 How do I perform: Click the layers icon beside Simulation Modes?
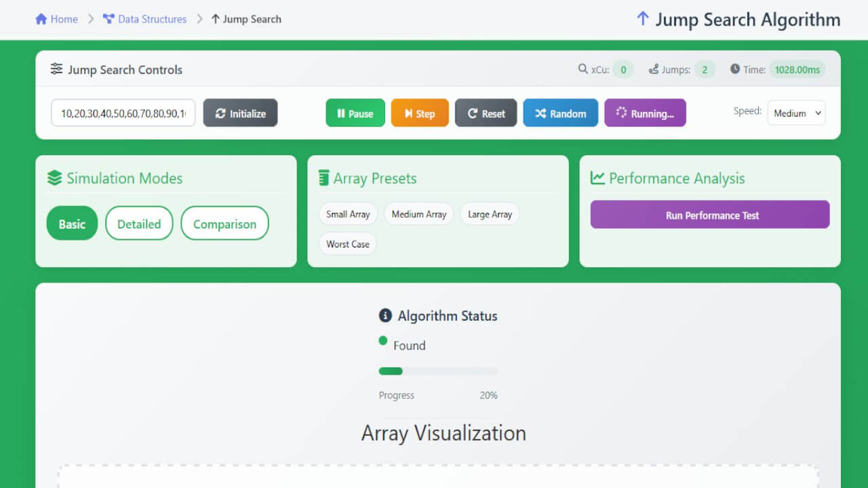pyautogui.click(x=54, y=178)
